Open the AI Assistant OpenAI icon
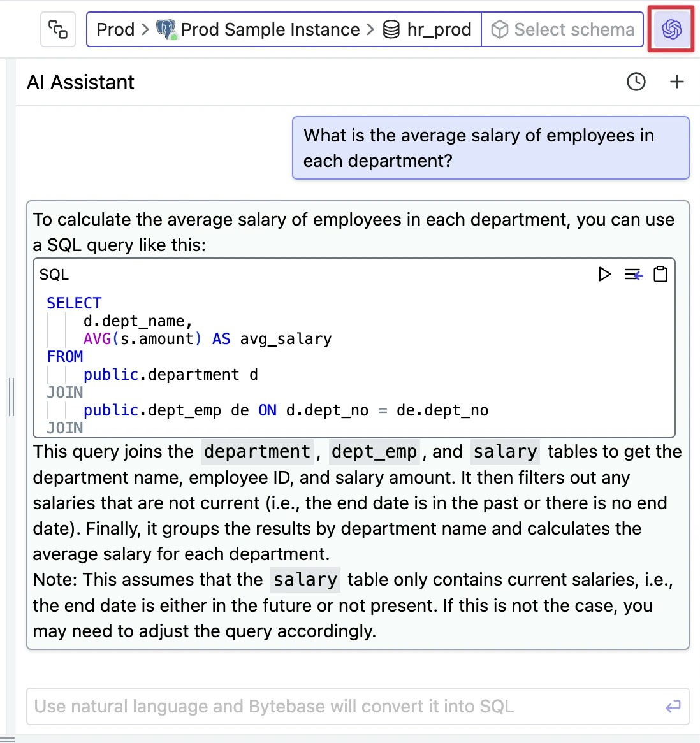The height and width of the screenshot is (743, 700). (671, 29)
